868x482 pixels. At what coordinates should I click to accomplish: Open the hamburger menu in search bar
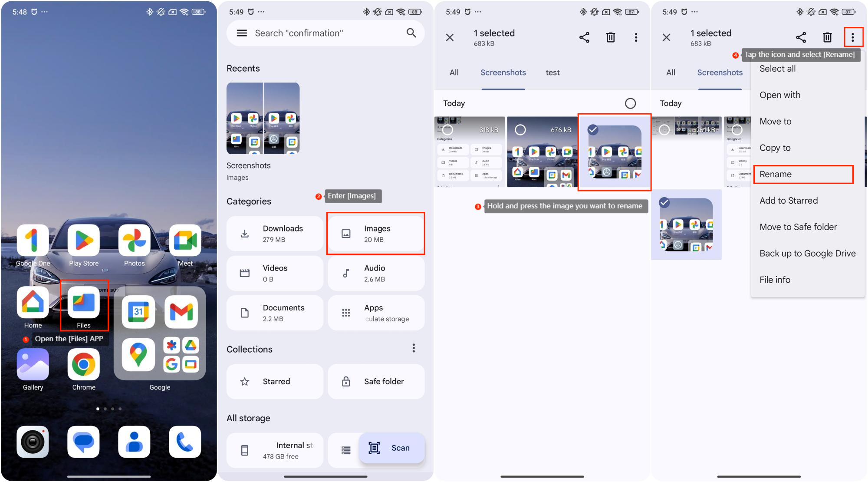[x=242, y=33]
